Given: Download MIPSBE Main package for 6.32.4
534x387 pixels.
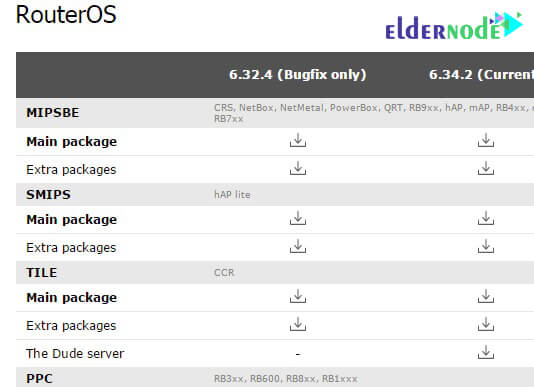Looking at the screenshot, I should pyautogui.click(x=298, y=140).
